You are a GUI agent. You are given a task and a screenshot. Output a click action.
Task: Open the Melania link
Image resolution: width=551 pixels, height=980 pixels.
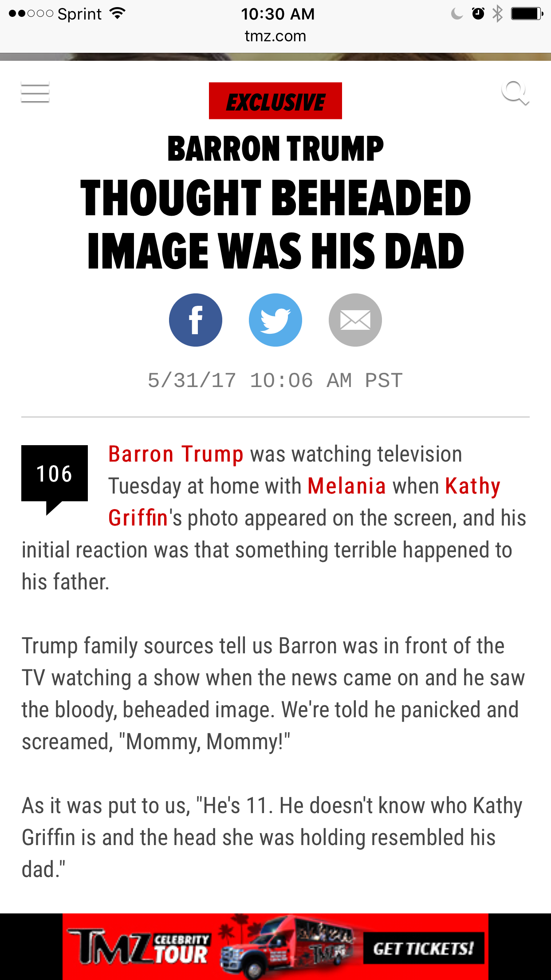point(346,486)
